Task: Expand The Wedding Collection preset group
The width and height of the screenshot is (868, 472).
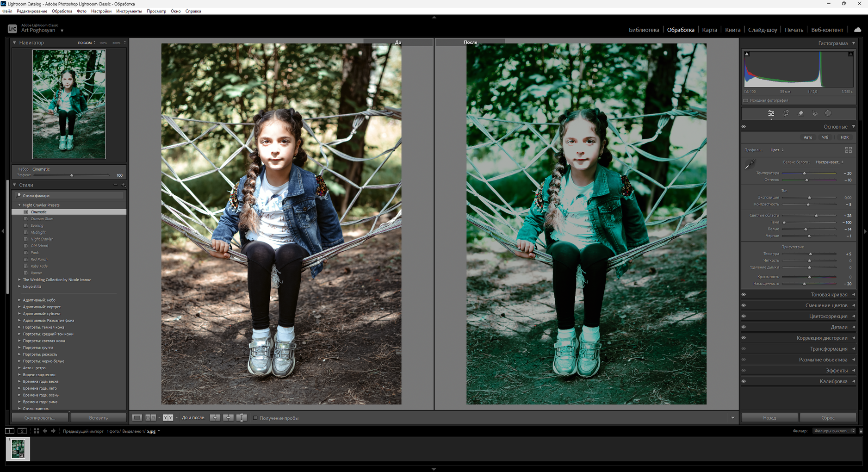Action: pyautogui.click(x=19, y=280)
